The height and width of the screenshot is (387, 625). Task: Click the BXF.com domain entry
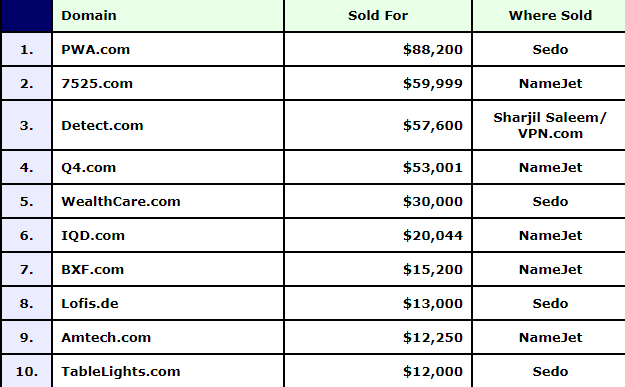[92, 269]
